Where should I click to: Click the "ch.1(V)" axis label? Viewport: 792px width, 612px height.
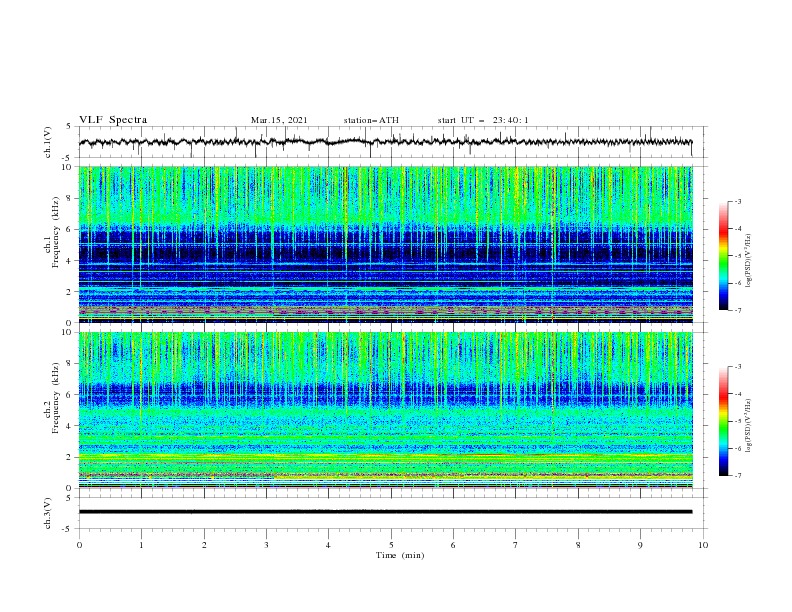click(48, 142)
